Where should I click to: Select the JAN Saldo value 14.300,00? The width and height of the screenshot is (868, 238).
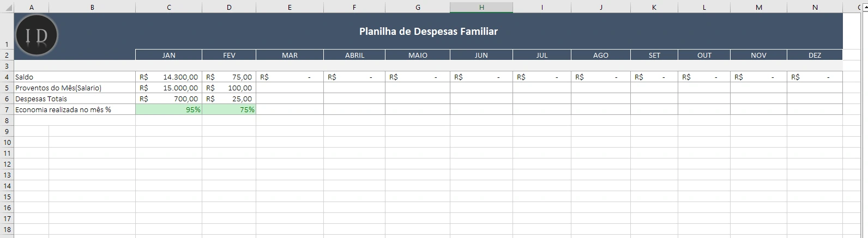tap(169, 77)
